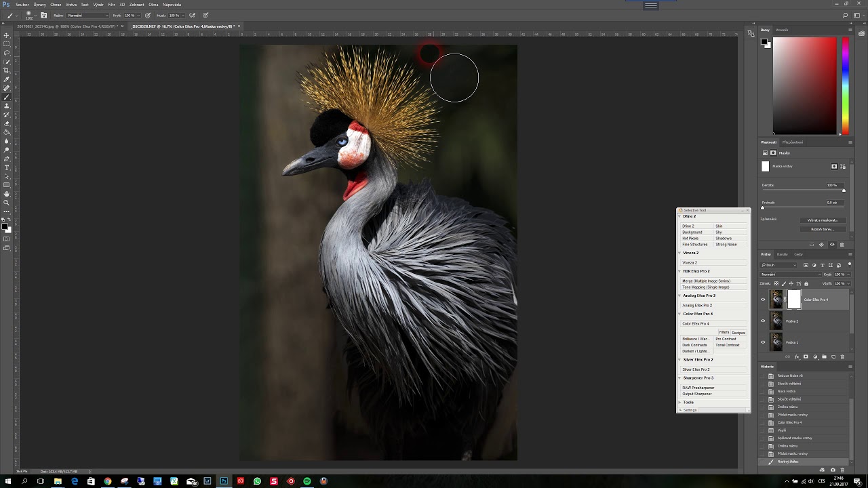Screen dimensions: 868x488
Task: Toggle pressure for opacity in the options bar
Action: pyautogui.click(x=148, y=15)
